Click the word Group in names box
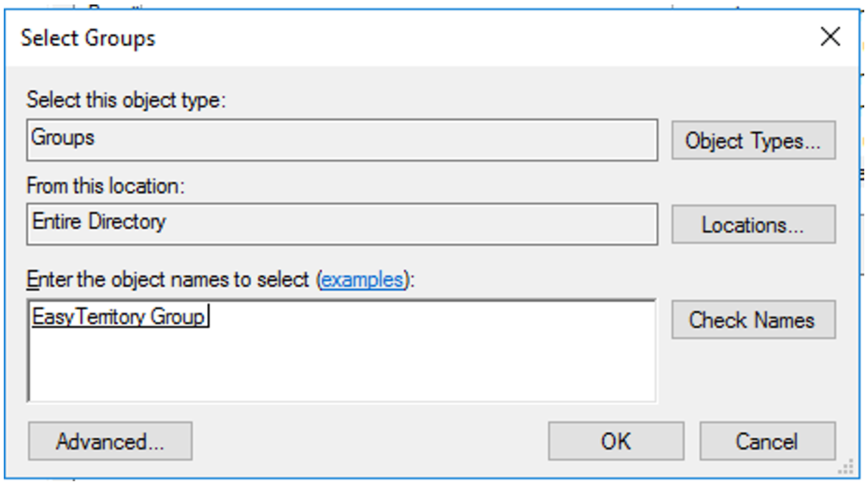The image size is (868, 491). [177, 317]
